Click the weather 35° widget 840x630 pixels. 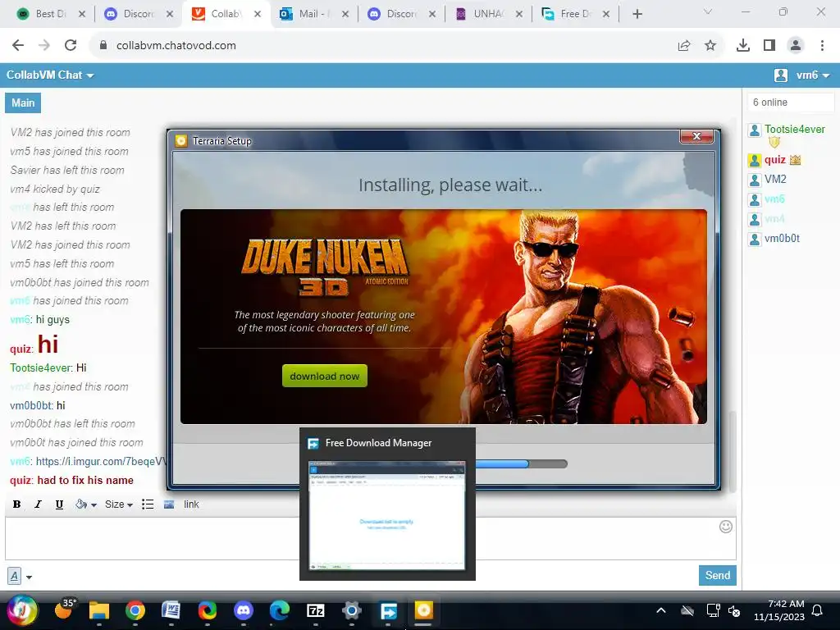(x=65, y=609)
